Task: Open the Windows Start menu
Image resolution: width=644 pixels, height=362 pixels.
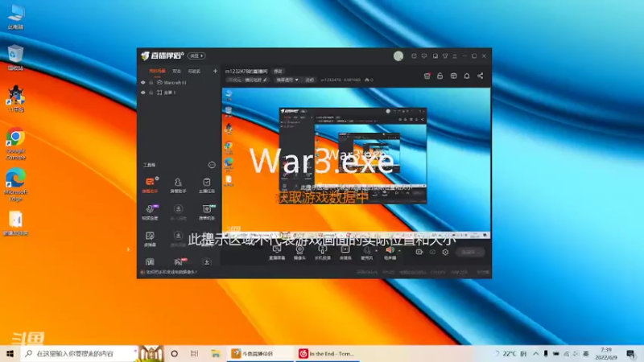Action: (10, 353)
